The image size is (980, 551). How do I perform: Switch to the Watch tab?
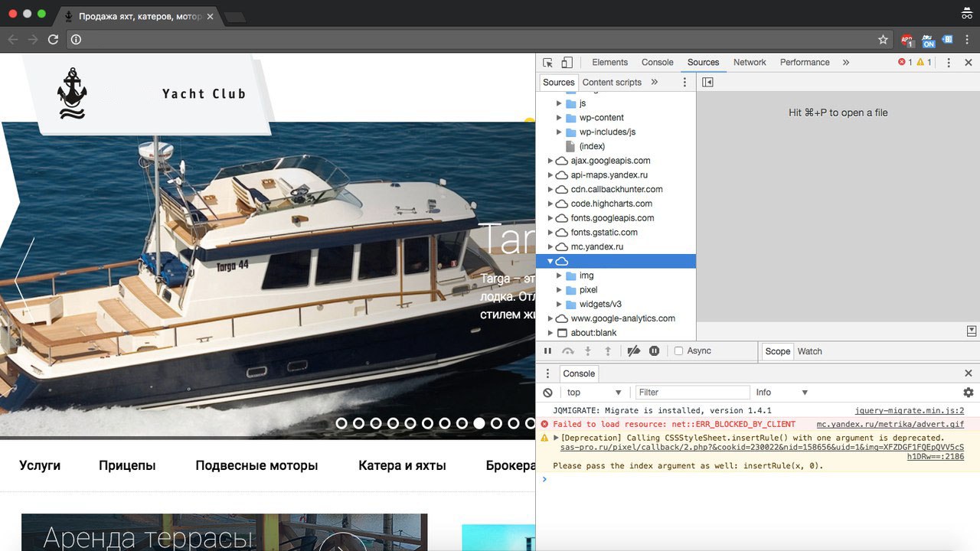[x=809, y=352]
